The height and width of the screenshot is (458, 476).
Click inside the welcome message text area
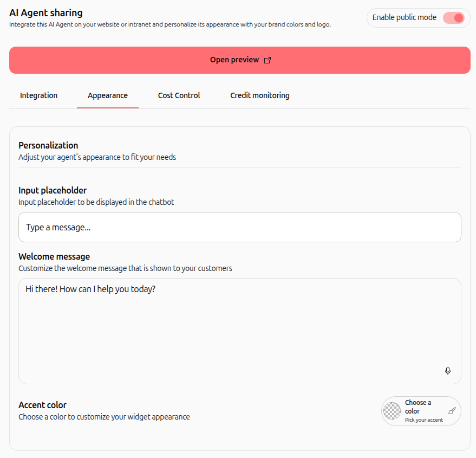pyautogui.click(x=239, y=331)
